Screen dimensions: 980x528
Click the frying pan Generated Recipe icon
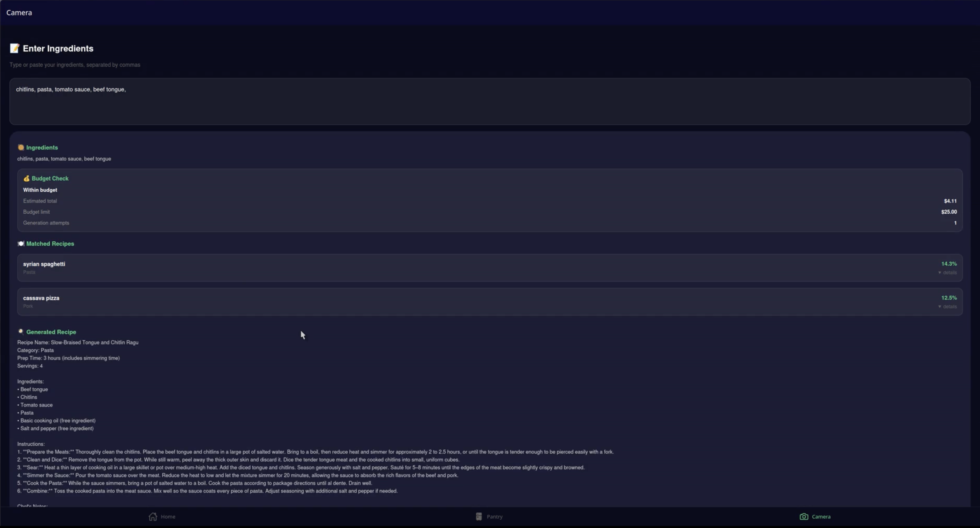[21, 332]
